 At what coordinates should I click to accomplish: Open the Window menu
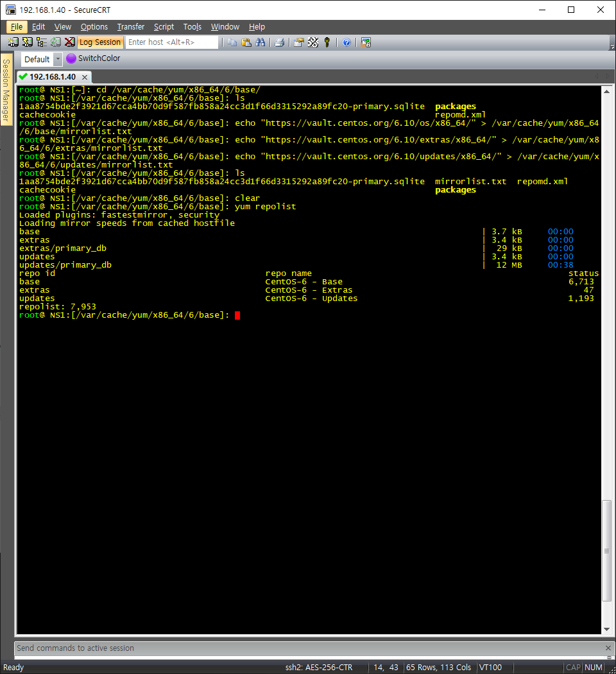pyautogui.click(x=225, y=27)
